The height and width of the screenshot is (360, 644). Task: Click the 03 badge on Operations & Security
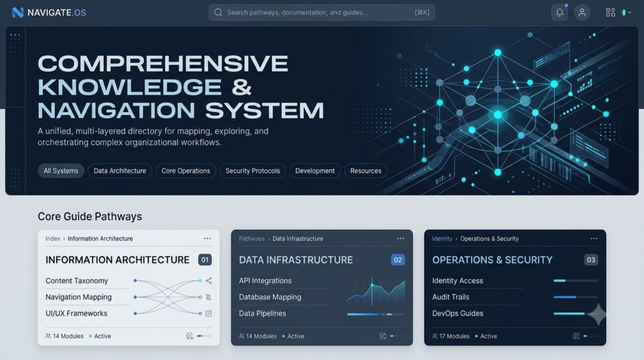click(591, 260)
